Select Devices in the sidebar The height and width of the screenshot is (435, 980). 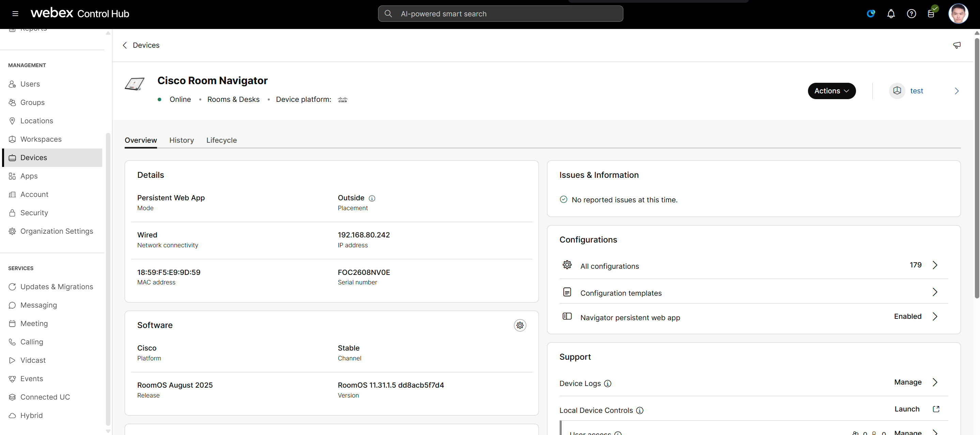[52, 158]
